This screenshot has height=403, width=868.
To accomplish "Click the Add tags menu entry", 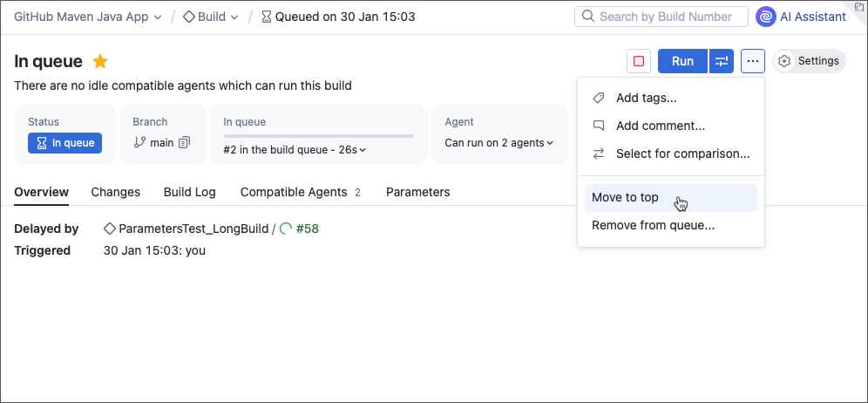I will 646,98.
